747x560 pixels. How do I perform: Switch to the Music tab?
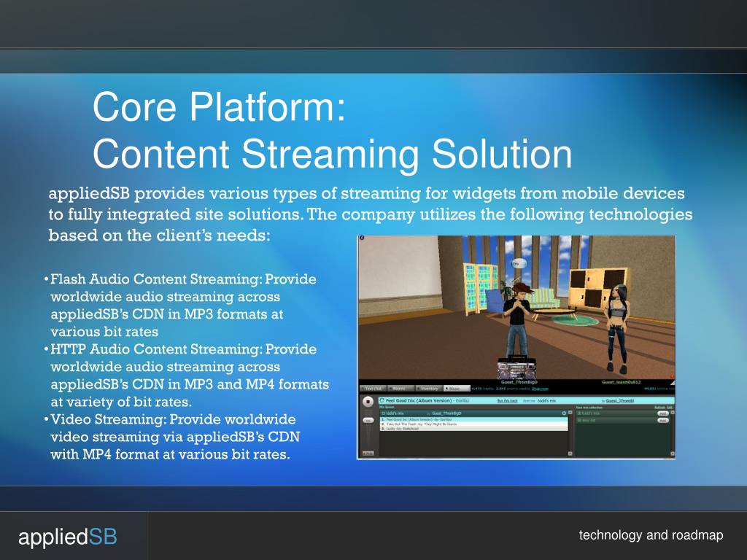(x=457, y=389)
